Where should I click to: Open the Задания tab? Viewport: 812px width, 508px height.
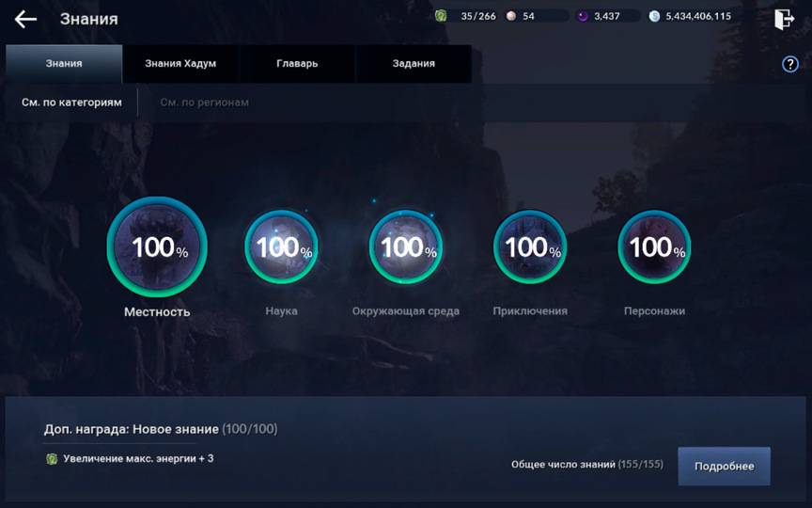[414, 64]
